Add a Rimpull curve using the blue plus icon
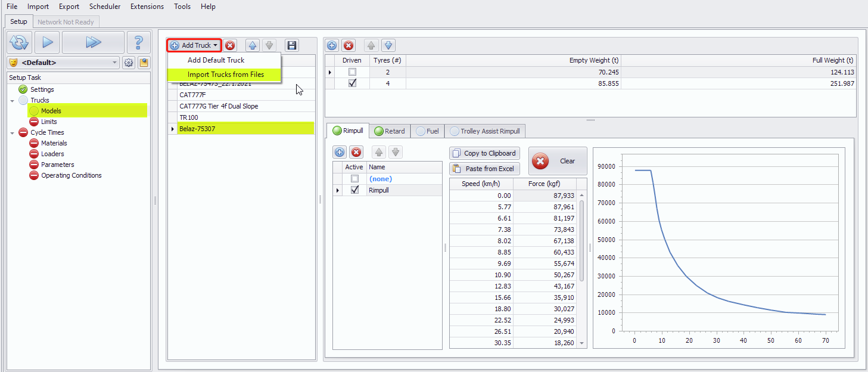This screenshot has width=868, height=372. 340,152
